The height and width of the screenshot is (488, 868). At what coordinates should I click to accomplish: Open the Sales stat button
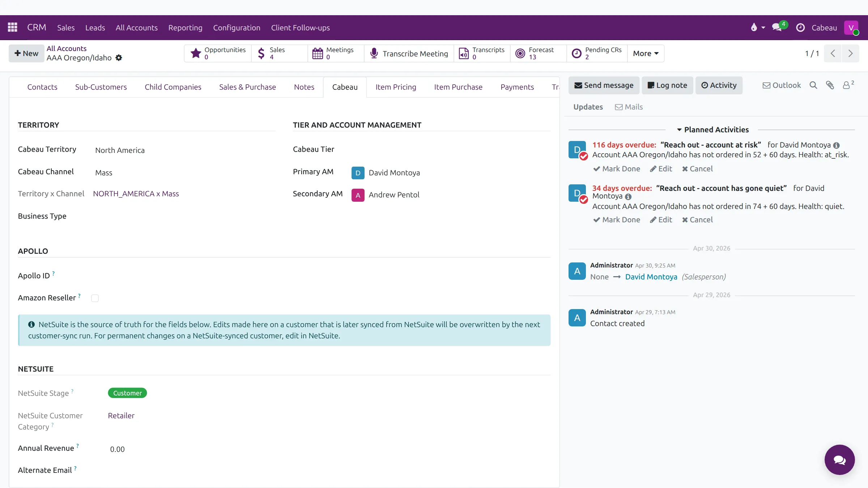[280, 53]
